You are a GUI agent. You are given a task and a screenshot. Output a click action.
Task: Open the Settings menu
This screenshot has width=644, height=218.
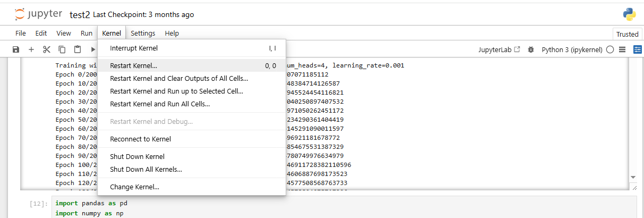tap(143, 33)
